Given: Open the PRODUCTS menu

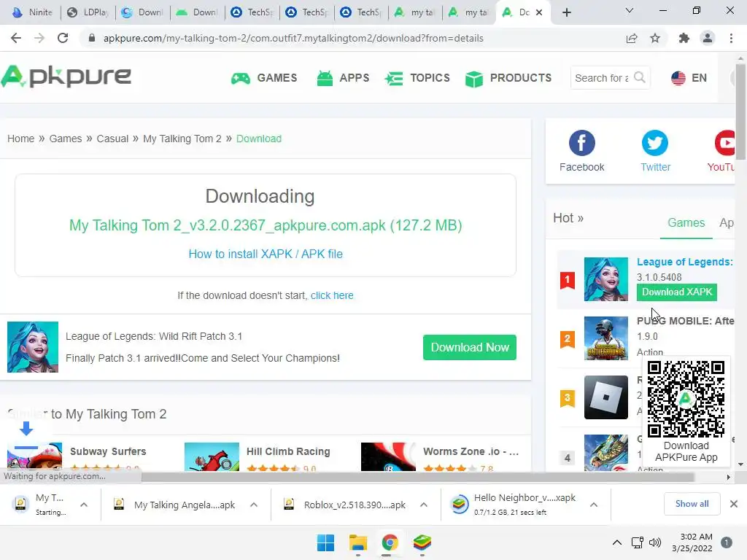Looking at the screenshot, I should [x=508, y=78].
